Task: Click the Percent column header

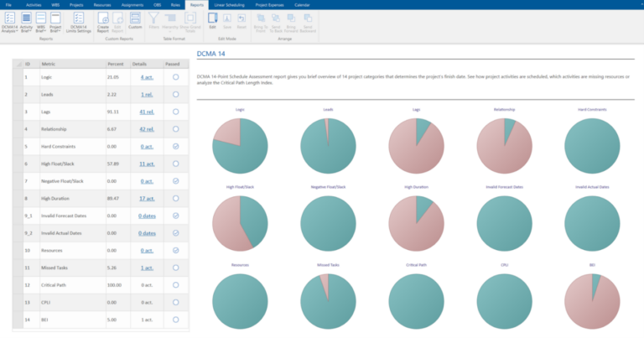Action: pyautogui.click(x=116, y=63)
